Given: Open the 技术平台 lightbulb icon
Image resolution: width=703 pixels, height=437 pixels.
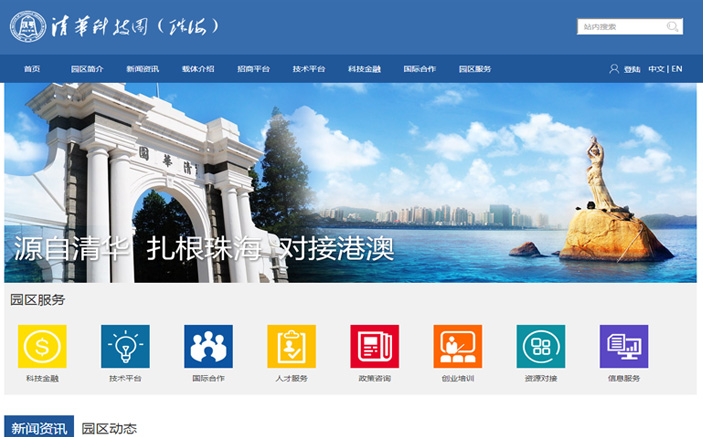Looking at the screenshot, I should tap(126, 346).
